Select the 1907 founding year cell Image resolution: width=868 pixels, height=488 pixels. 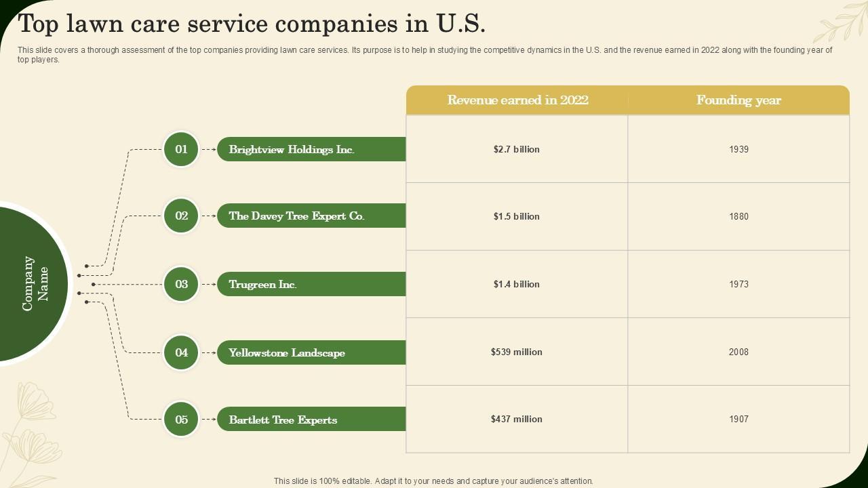[738, 419]
